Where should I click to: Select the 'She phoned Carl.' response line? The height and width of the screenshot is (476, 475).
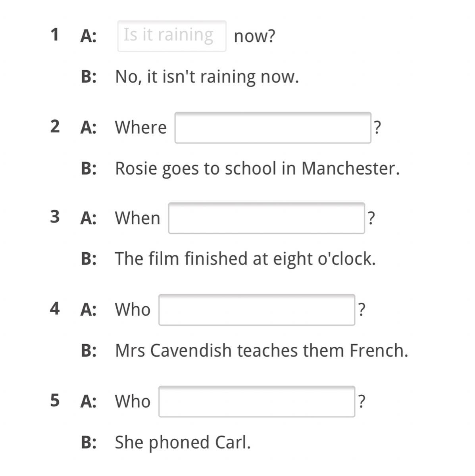tap(183, 442)
